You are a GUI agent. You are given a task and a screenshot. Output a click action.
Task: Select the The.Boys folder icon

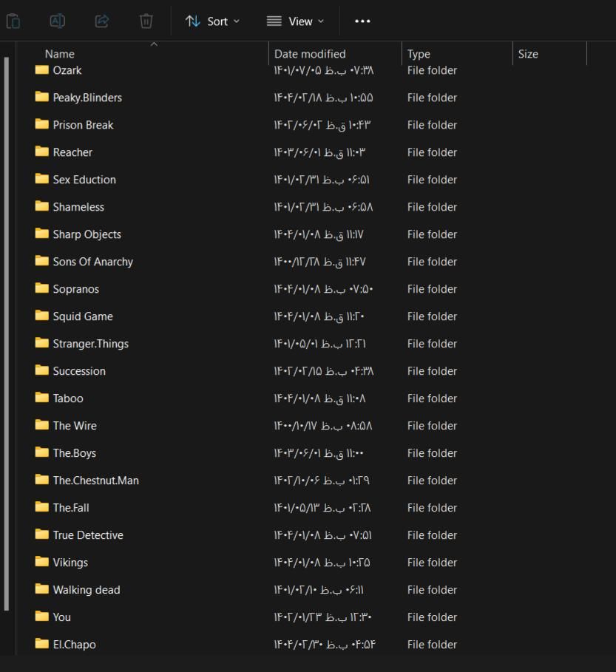click(41, 452)
